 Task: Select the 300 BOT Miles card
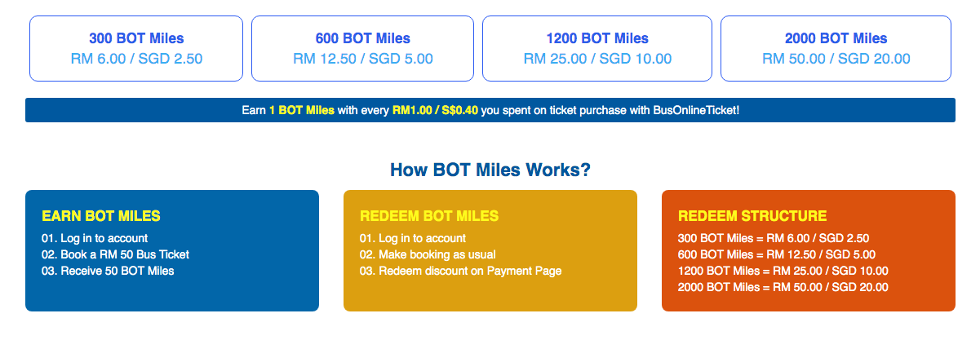(x=136, y=49)
